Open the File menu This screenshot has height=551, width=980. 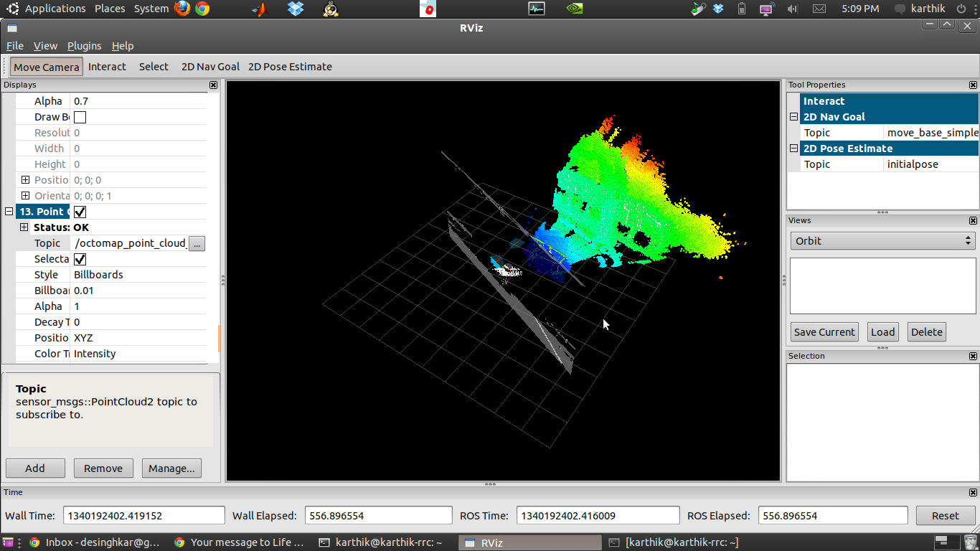coord(14,46)
